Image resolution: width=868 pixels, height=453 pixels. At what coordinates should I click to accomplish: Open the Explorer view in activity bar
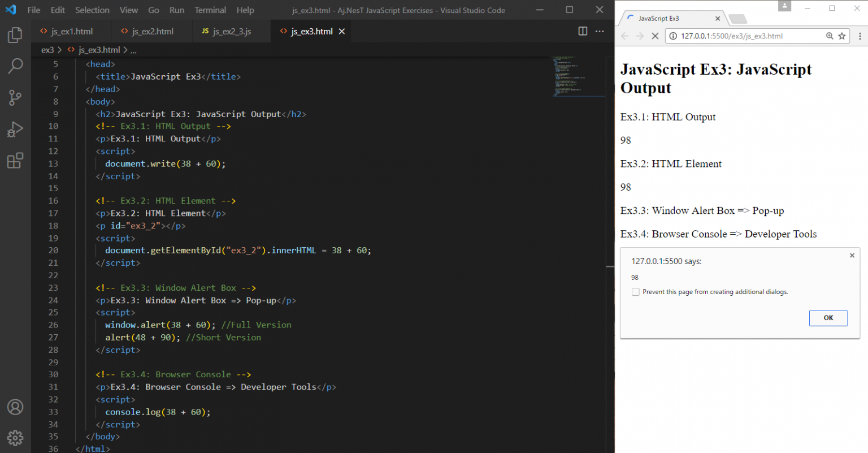(15, 35)
